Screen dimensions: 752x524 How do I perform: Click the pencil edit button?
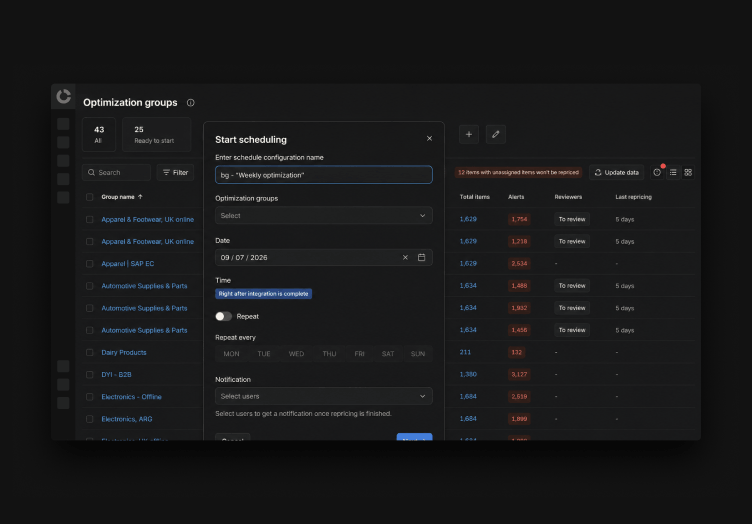pyautogui.click(x=495, y=134)
